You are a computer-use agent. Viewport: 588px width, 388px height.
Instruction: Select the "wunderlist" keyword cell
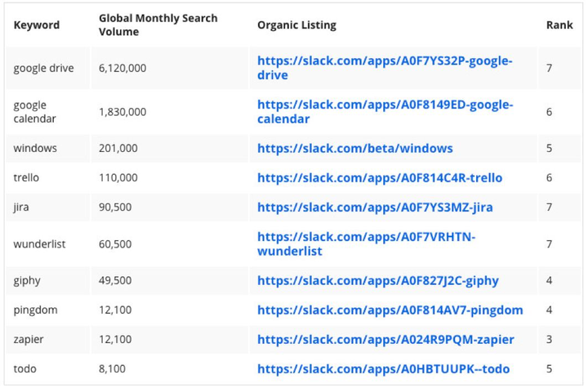click(39, 244)
